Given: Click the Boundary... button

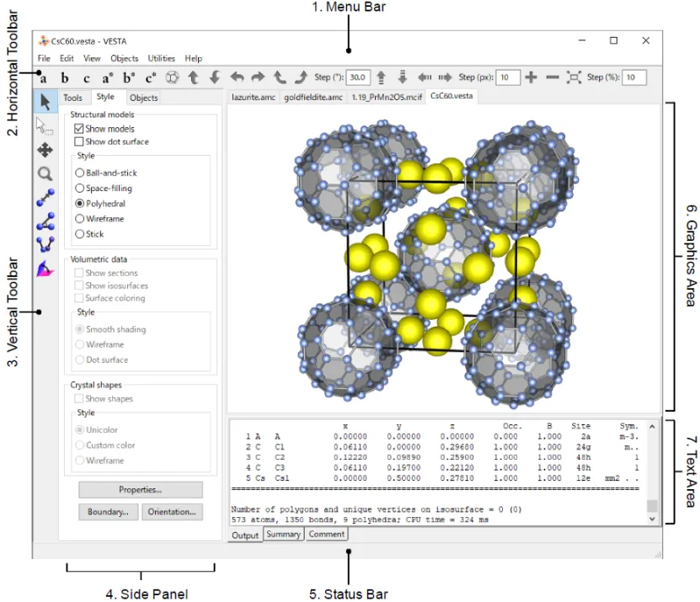Looking at the screenshot, I should click(108, 512).
